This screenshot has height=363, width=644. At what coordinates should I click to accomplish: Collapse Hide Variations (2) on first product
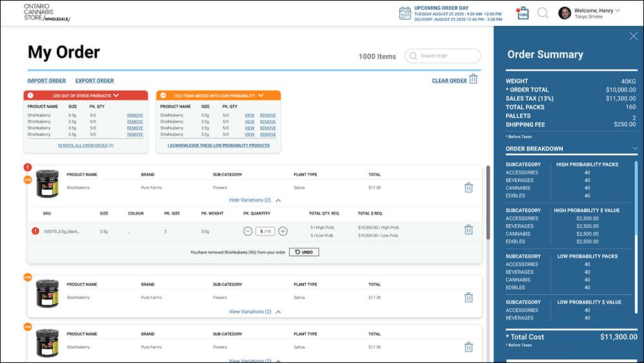pyautogui.click(x=254, y=200)
